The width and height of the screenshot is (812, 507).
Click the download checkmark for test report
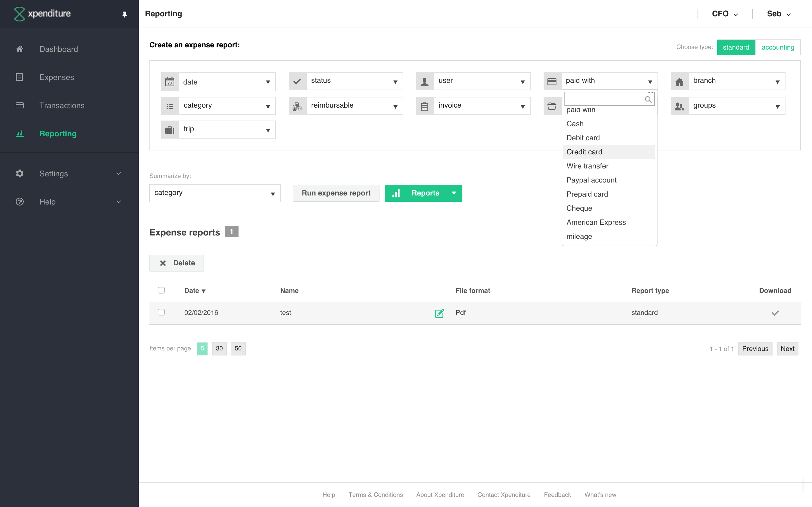pyautogui.click(x=775, y=313)
